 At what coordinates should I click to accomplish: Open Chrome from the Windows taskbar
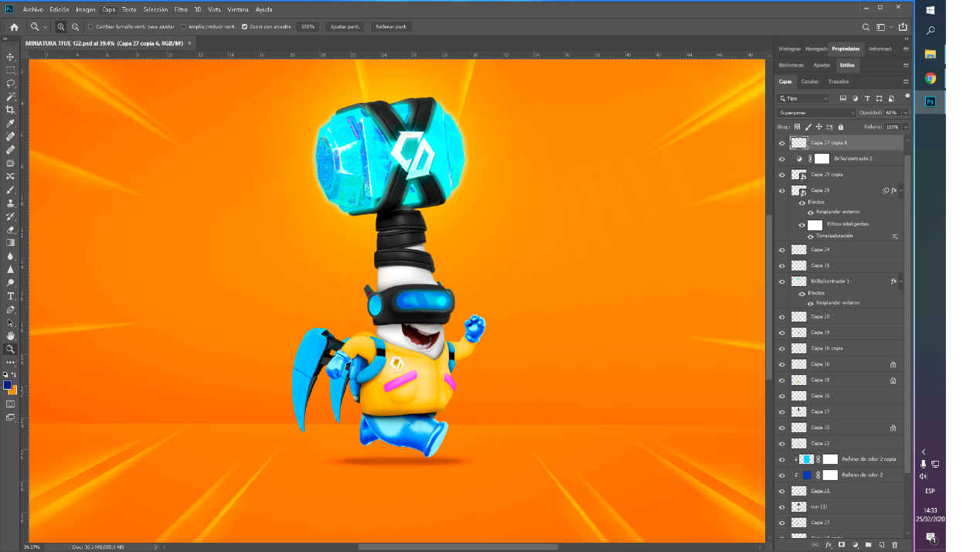pos(931,78)
